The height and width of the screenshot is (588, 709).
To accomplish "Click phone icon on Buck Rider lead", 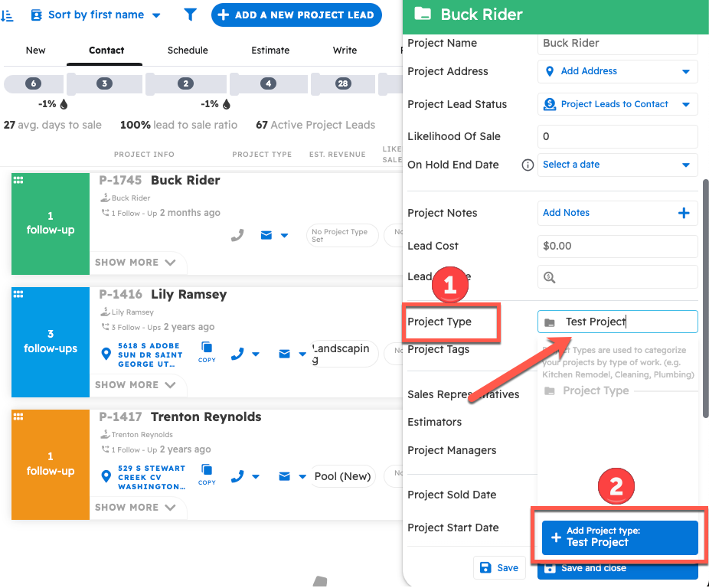I will click(237, 235).
